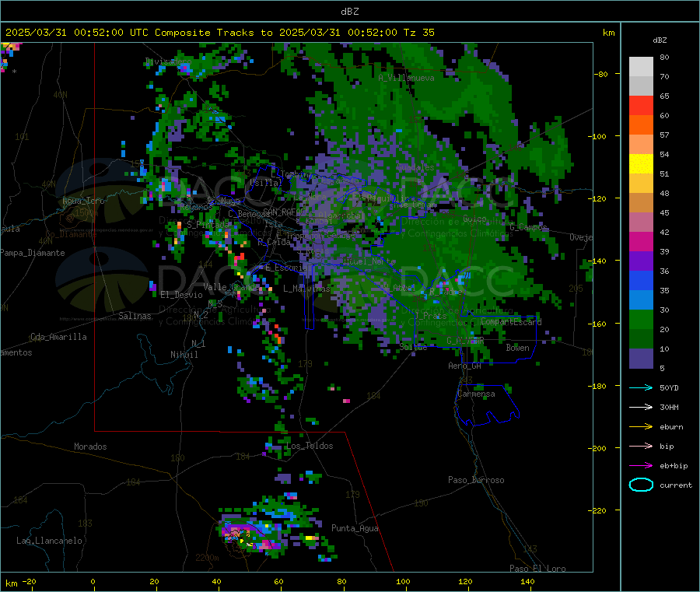The image size is (700, 592).
Task: Click the Salinas map label
Action: [x=135, y=316]
